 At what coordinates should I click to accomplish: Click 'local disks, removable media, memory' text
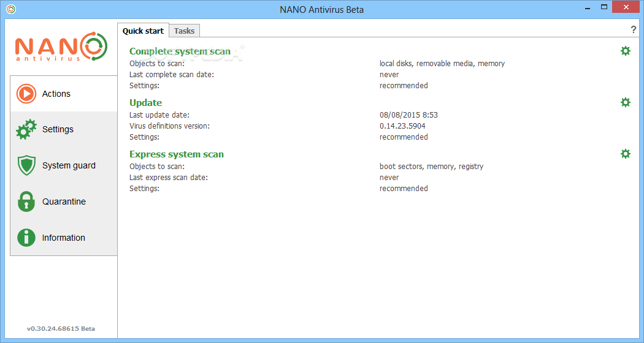(442, 64)
